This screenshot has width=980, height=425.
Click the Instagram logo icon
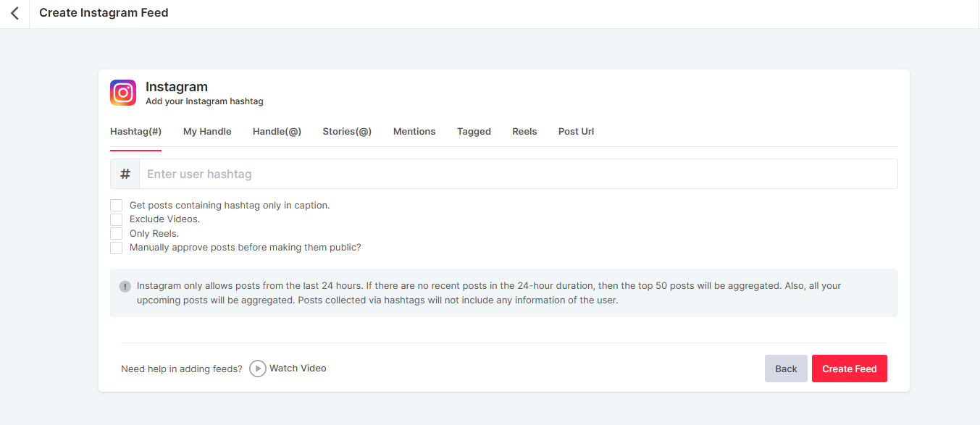pos(123,93)
